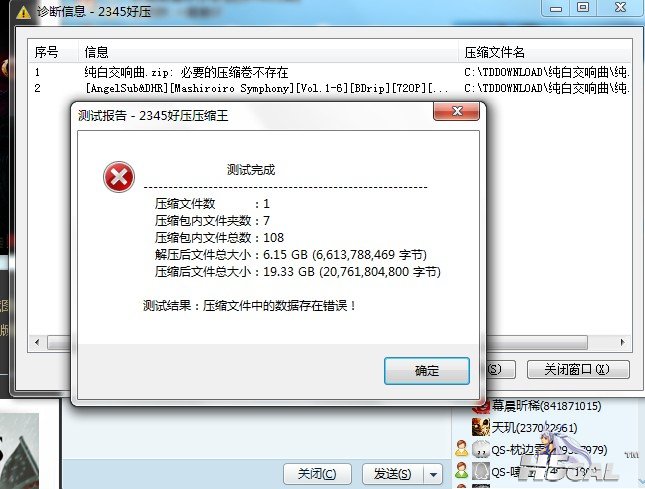The height and width of the screenshot is (489, 645).
Task: Maximize the 诊断信息 window
Action: (582, 7)
